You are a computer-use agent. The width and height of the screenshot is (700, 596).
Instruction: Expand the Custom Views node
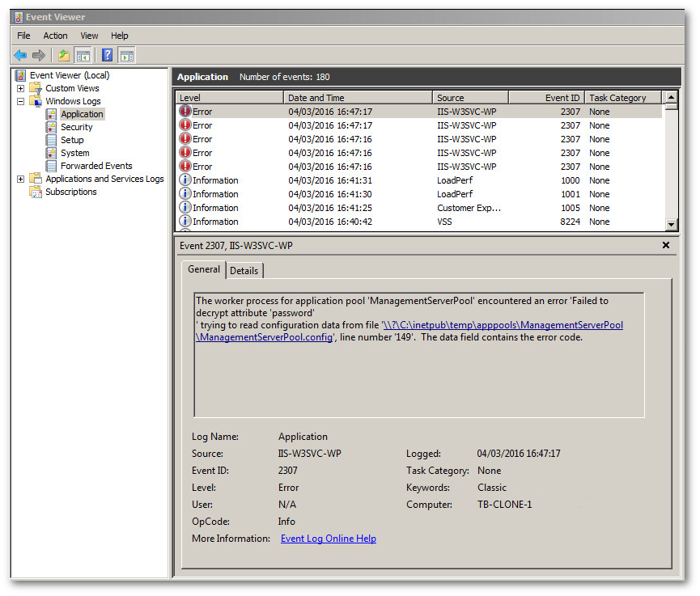pos(19,87)
